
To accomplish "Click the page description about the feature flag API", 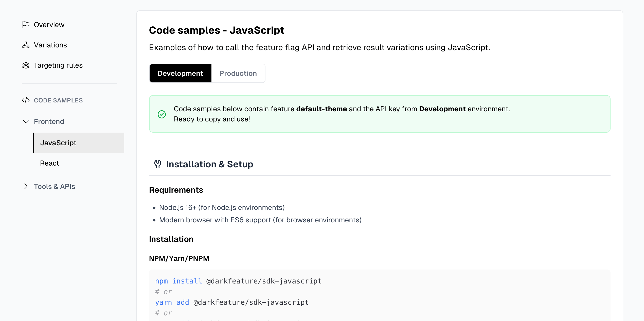I will click(319, 47).
